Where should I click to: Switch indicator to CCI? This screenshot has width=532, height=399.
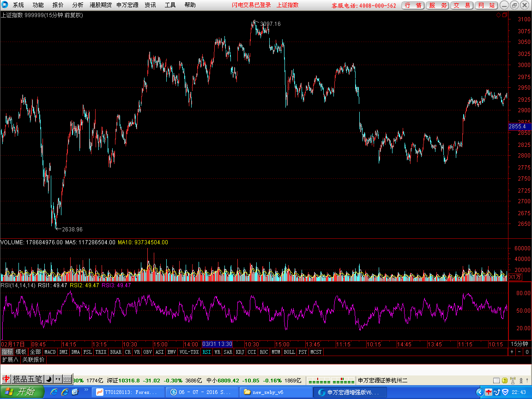[252, 352]
